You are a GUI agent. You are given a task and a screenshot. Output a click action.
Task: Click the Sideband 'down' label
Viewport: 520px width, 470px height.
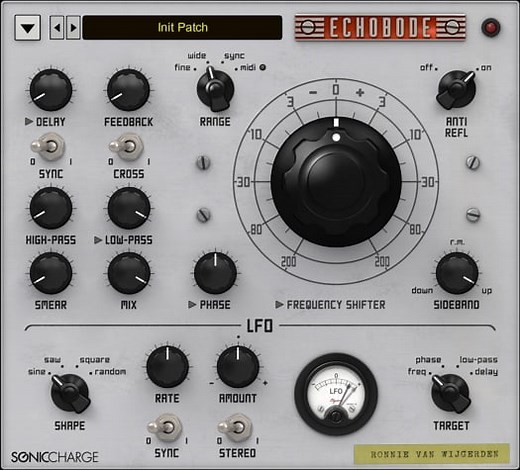(x=422, y=291)
